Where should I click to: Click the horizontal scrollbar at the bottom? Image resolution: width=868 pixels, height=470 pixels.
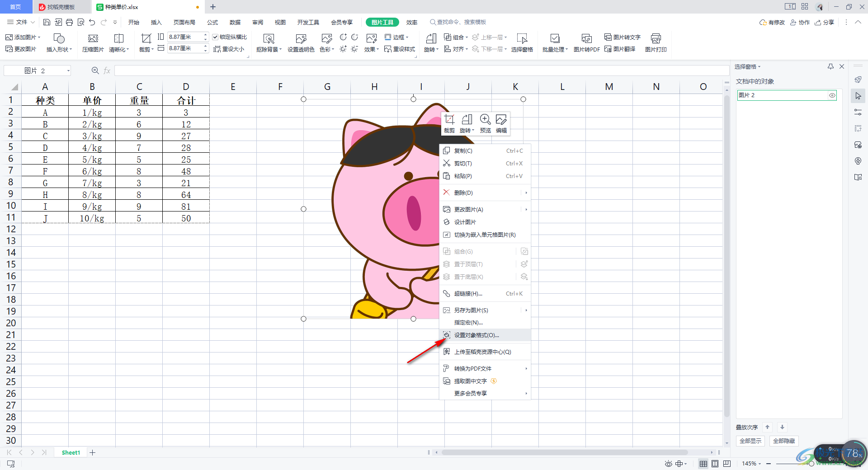click(565, 452)
